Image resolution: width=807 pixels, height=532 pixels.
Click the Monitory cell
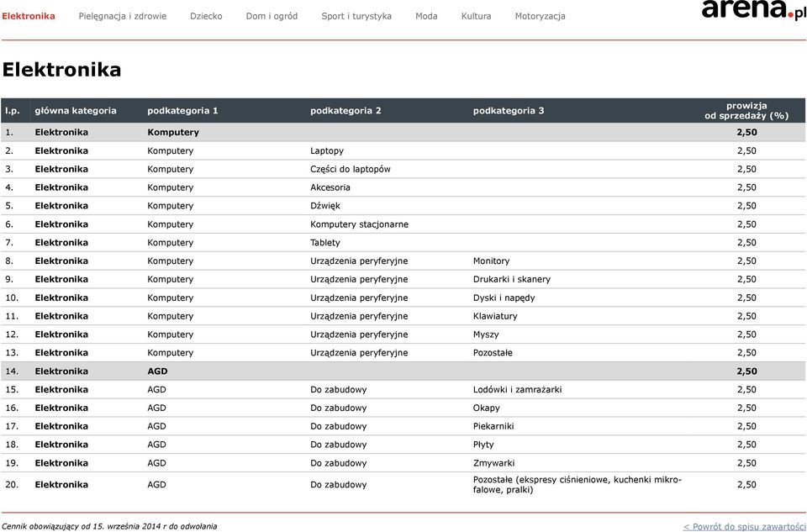(492, 261)
